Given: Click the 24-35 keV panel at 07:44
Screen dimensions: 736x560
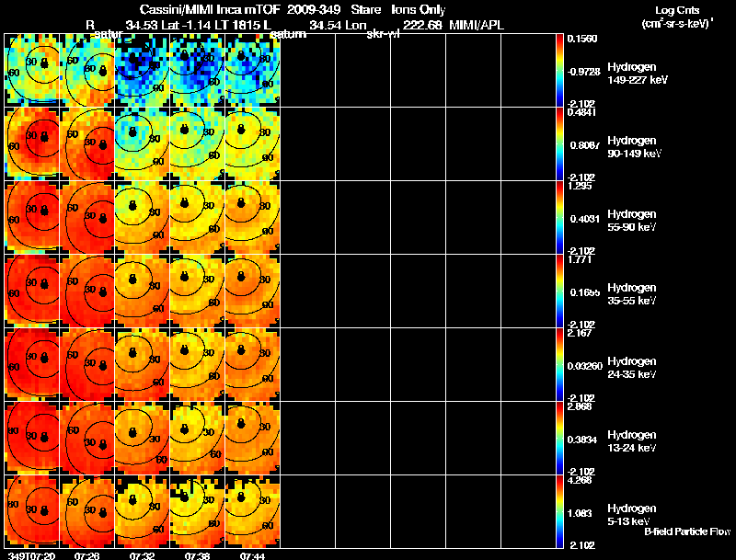Looking at the screenshot, I should 252,365.
